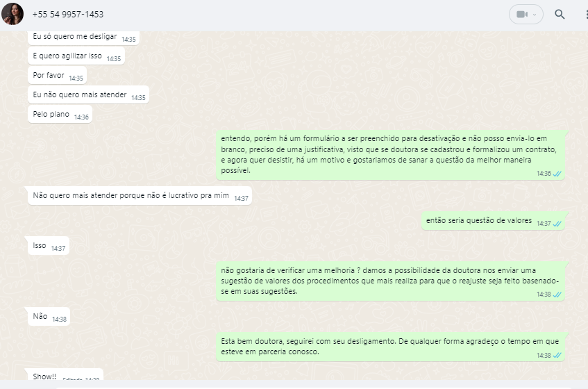This screenshot has width=588, height=389.
Task: Open the three-dot chat menu
Action: (x=586, y=15)
